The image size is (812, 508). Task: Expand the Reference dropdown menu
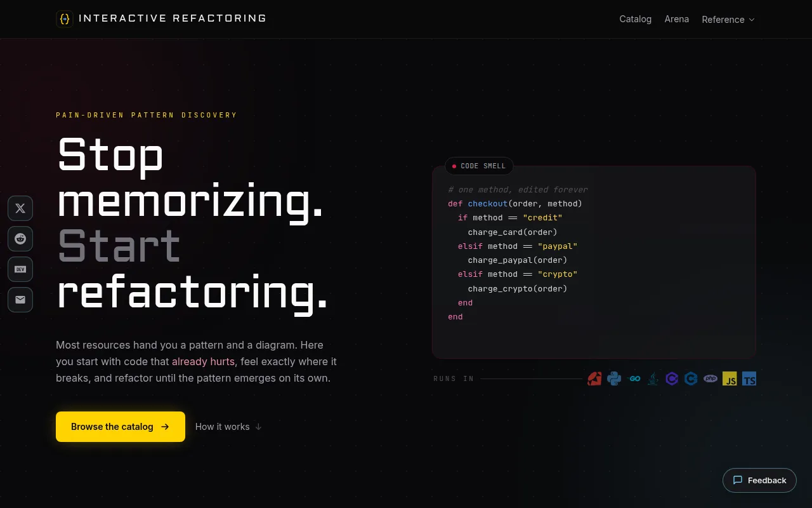[728, 20]
